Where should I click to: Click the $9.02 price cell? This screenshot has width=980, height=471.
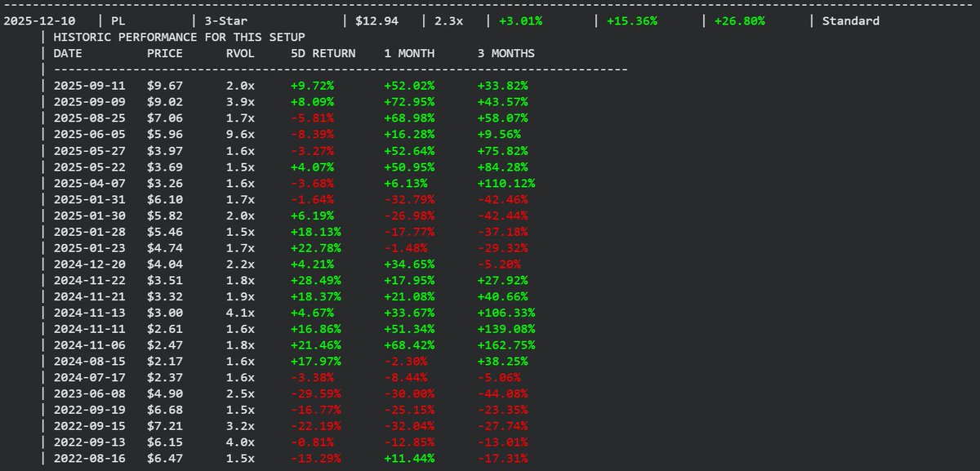tap(165, 102)
